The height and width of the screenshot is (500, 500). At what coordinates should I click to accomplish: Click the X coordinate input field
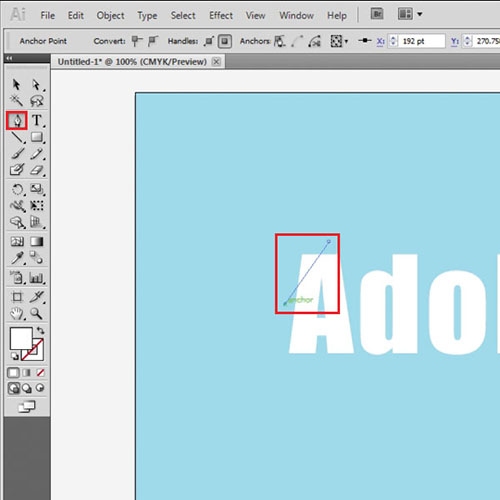coord(421,41)
